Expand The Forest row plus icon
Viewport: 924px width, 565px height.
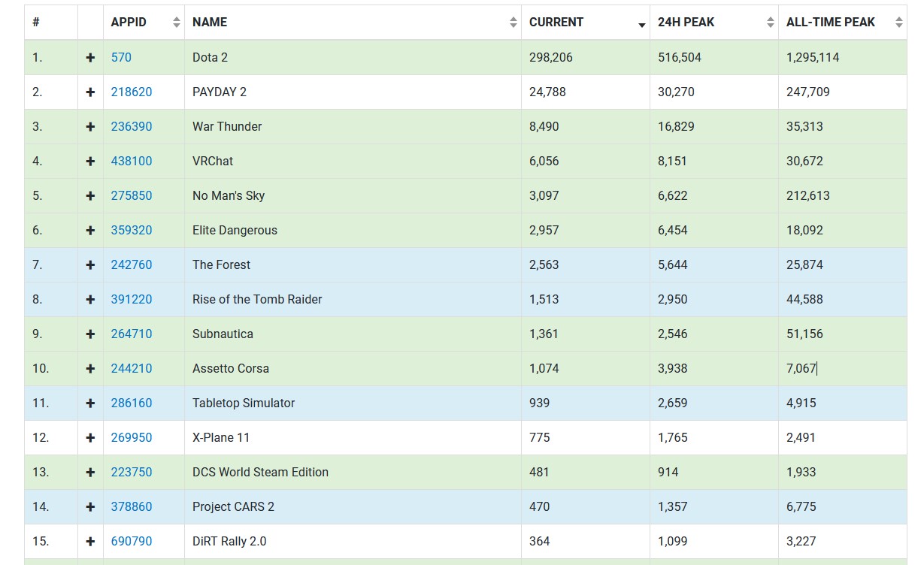(x=90, y=264)
